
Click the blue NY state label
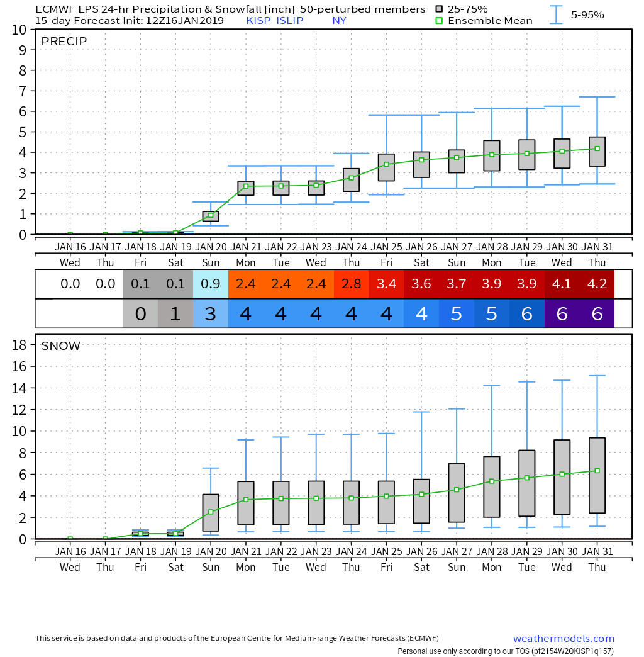[339, 21]
